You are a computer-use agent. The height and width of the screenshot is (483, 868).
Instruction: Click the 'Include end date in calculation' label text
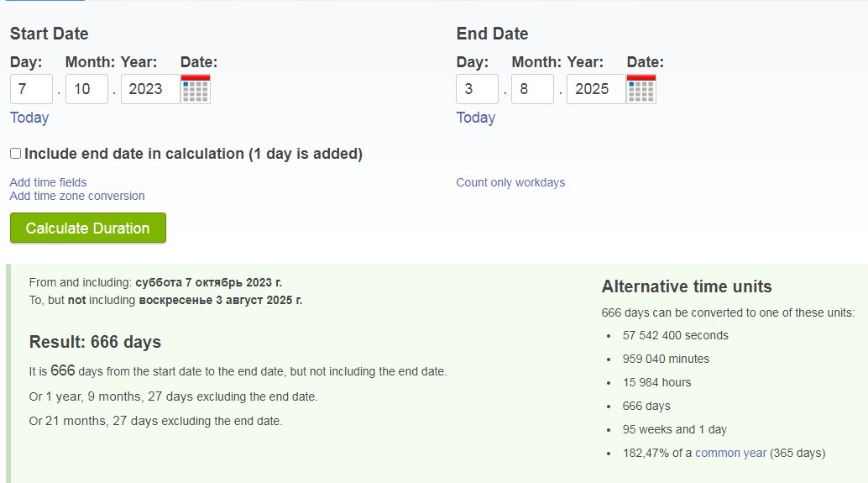point(193,154)
